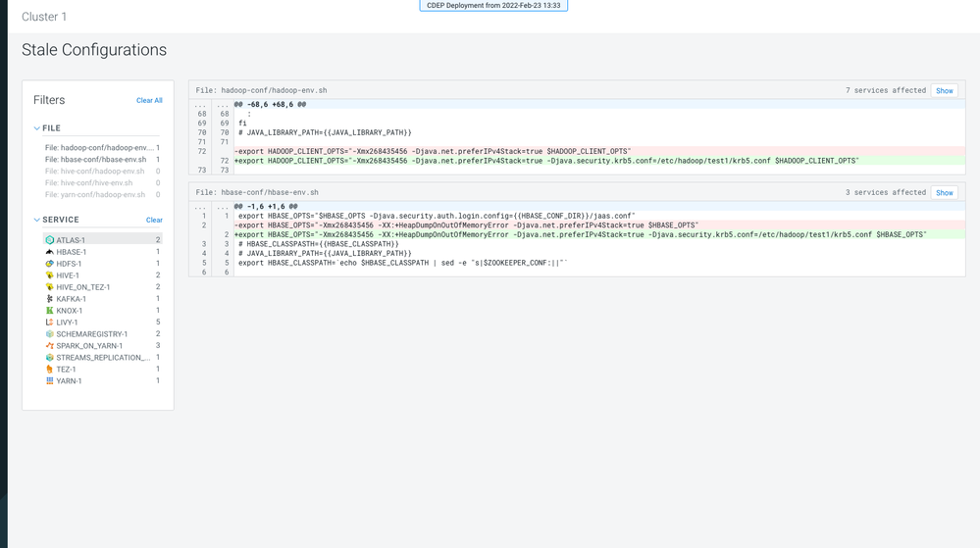Clear all filters

149,101
